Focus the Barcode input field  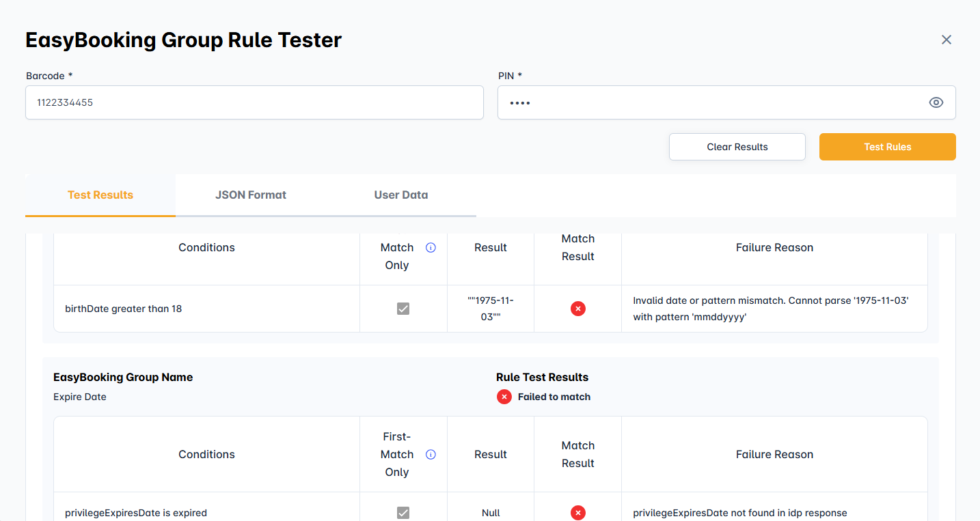click(x=254, y=102)
